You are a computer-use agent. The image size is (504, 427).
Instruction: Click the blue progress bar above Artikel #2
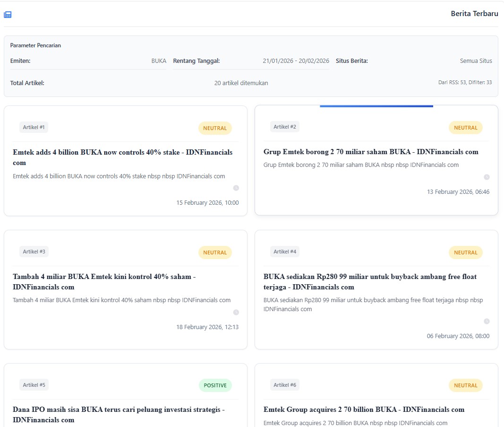[376, 106]
